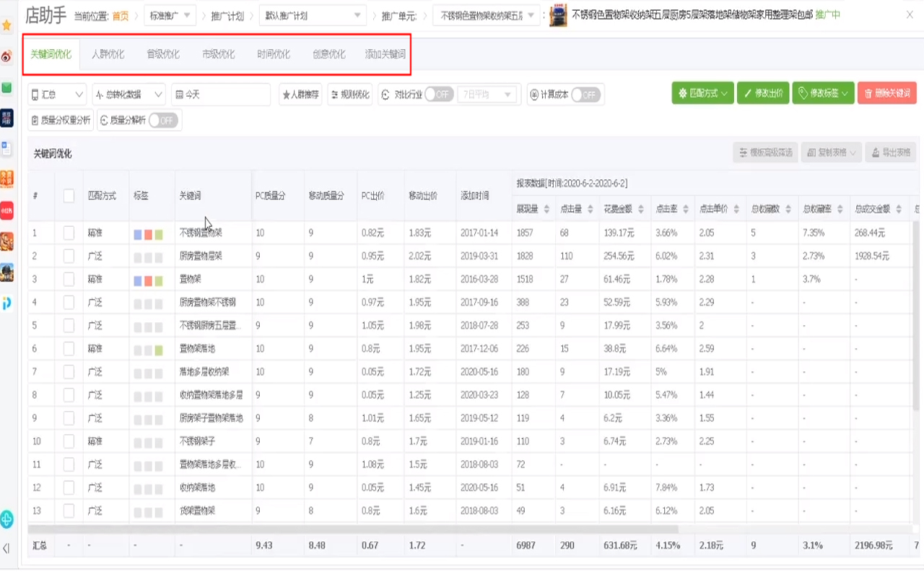924x578 pixels.
Task: Sort by 点击量 column
Action: [590, 210]
